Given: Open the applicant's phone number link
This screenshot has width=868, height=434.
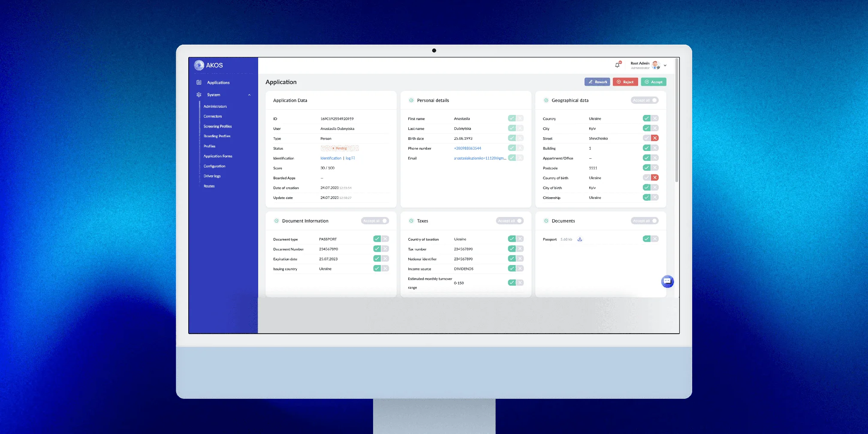Looking at the screenshot, I should pos(467,148).
